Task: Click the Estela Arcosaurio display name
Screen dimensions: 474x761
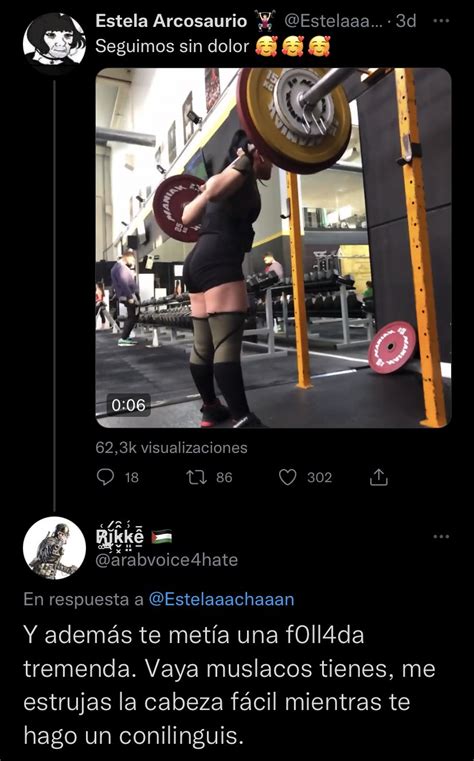Action: point(171,21)
